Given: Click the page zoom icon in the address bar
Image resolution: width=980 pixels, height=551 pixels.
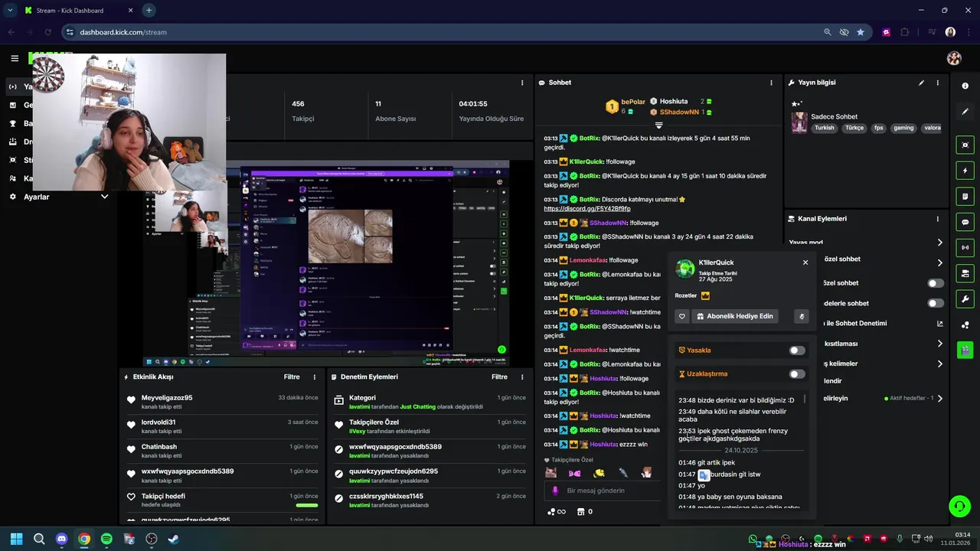Looking at the screenshot, I should [828, 32].
